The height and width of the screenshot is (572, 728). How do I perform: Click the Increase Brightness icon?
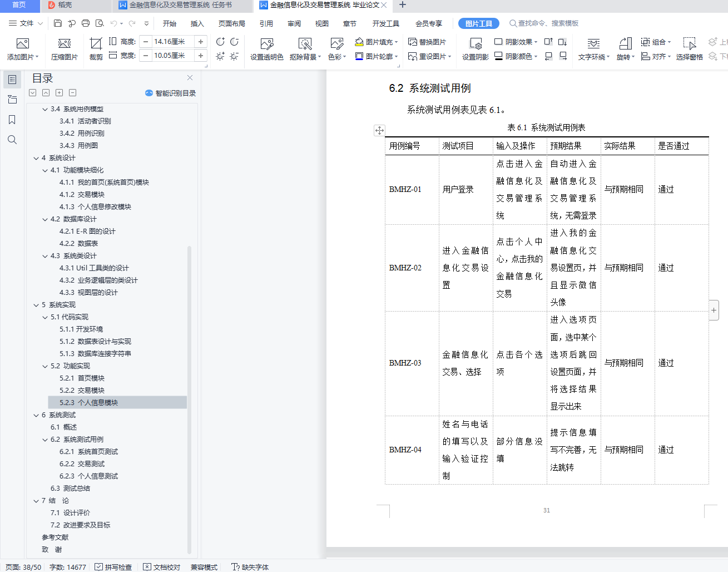[220, 56]
